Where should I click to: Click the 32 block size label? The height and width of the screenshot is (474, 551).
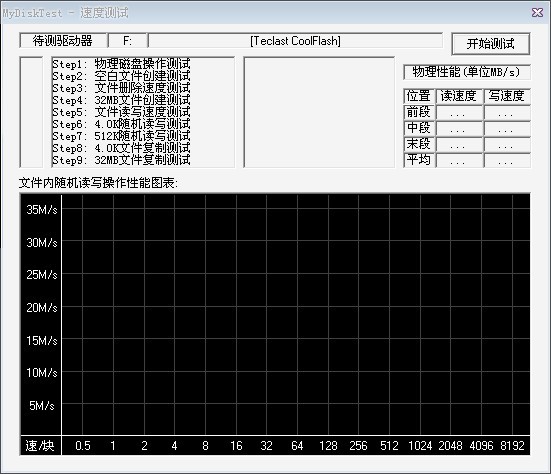pyautogui.click(x=266, y=446)
